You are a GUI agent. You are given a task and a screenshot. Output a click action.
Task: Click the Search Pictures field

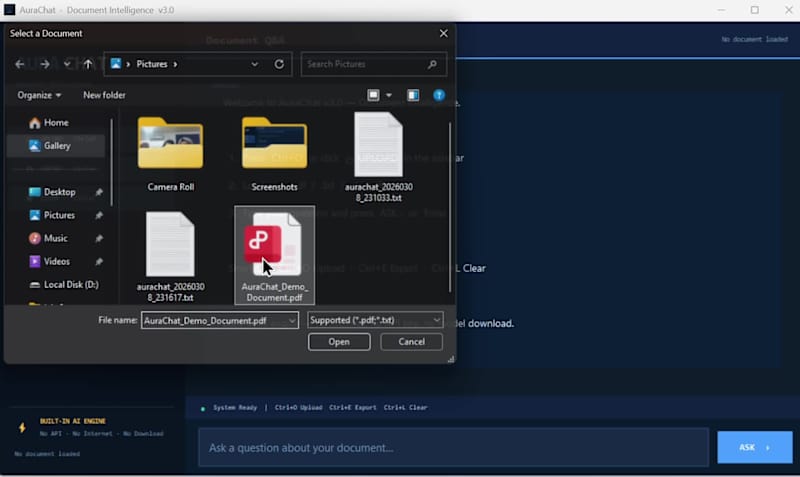pos(373,64)
